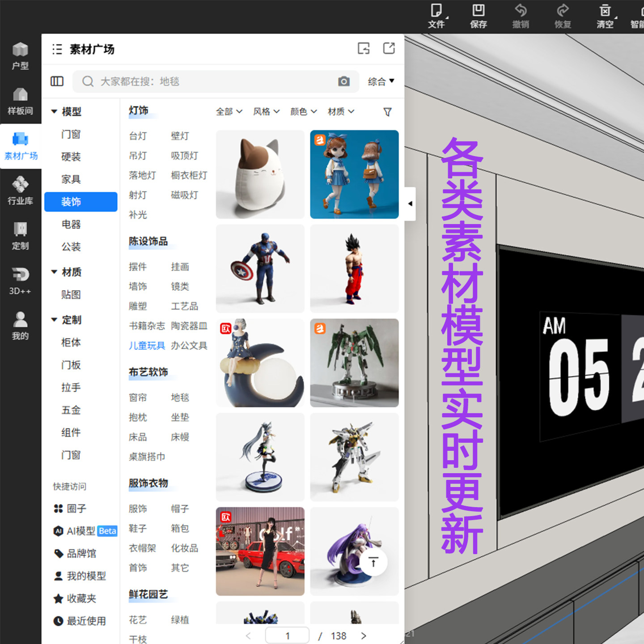The height and width of the screenshot is (644, 644).
Task: Open the 风格 style filter dropdown
Action: pyautogui.click(x=267, y=111)
